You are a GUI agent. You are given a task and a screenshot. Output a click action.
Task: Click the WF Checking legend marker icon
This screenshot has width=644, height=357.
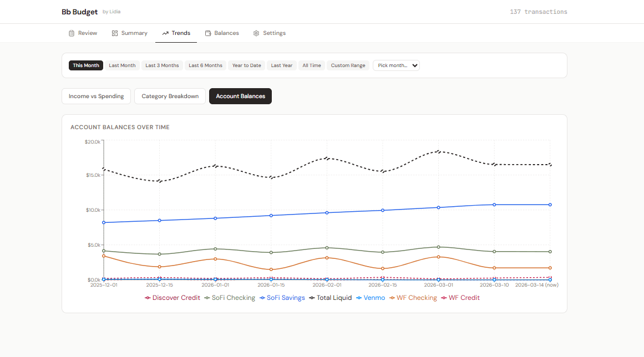pos(392,298)
